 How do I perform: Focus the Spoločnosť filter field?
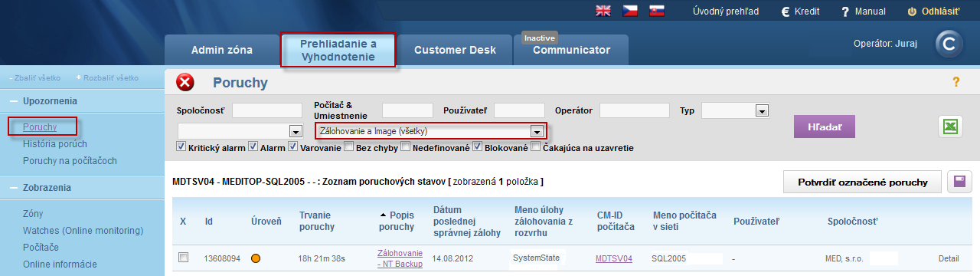pos(267,110)
